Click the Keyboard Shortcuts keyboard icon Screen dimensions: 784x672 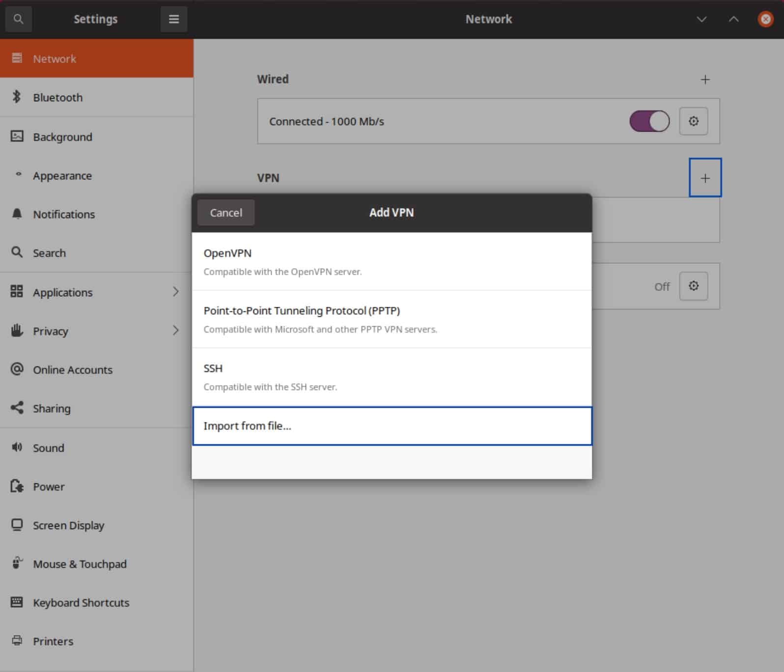[17, 602]
